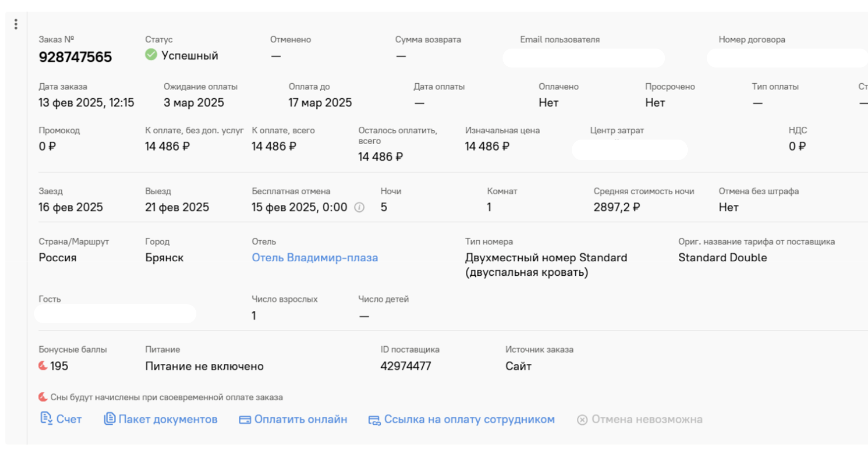Click the Питание не включено value

click(204, 366)
